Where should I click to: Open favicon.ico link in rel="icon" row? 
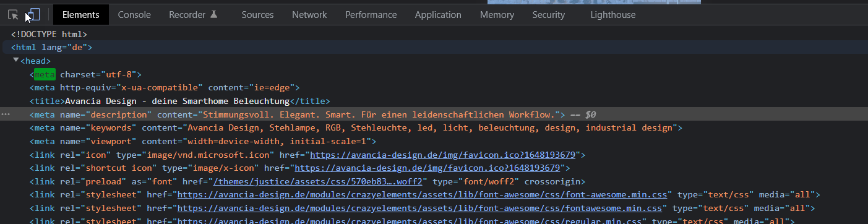point(442,155)
